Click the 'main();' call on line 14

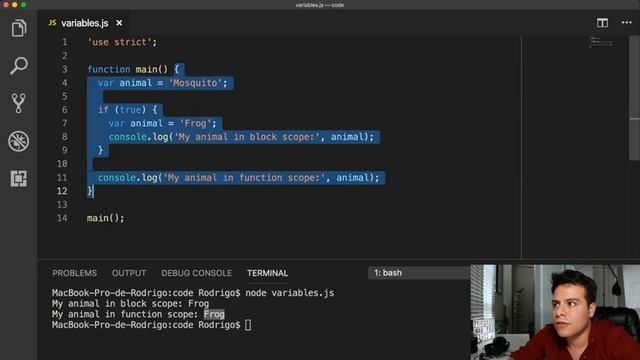[x=105, y=218]
